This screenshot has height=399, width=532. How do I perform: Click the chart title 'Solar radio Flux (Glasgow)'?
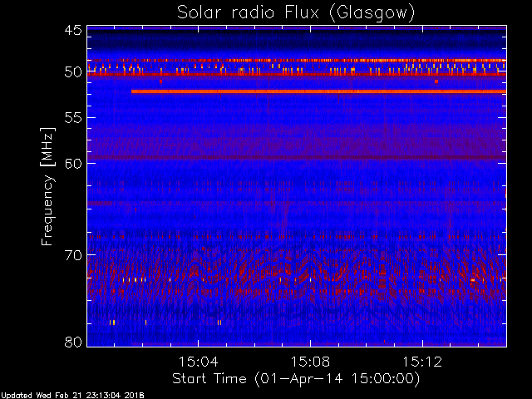click(296, 13)
